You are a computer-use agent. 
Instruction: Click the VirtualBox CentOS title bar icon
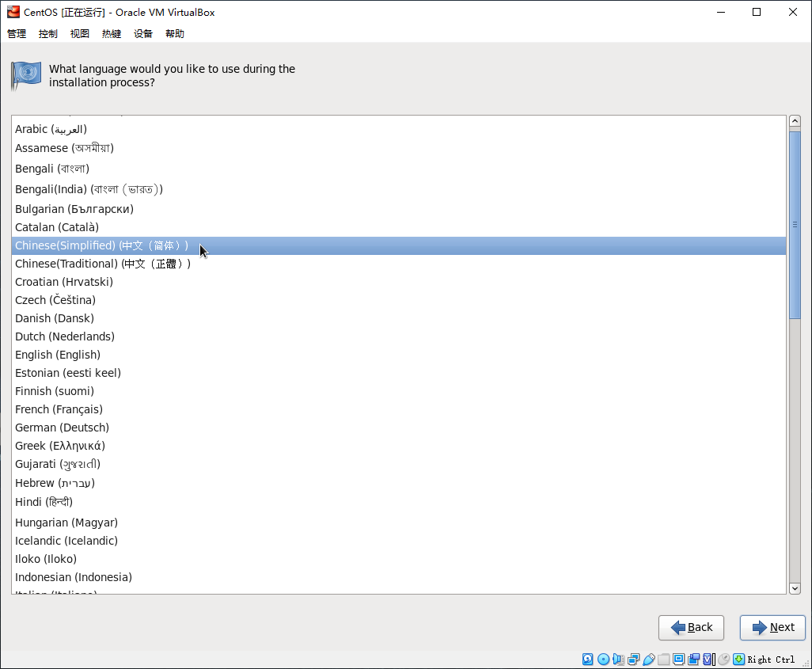pos(13,12)
